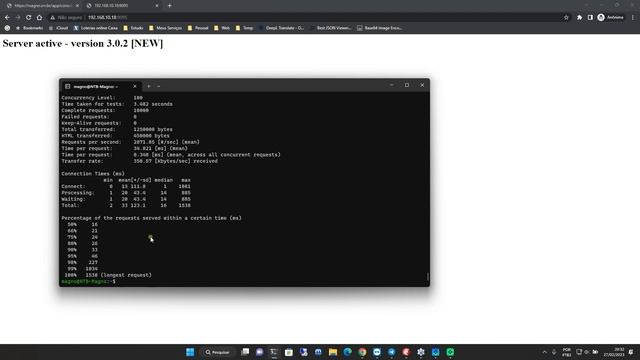Toggle the browser side panel icon
Viewport: 640px width, 360px height.
[x=590, y=18]
